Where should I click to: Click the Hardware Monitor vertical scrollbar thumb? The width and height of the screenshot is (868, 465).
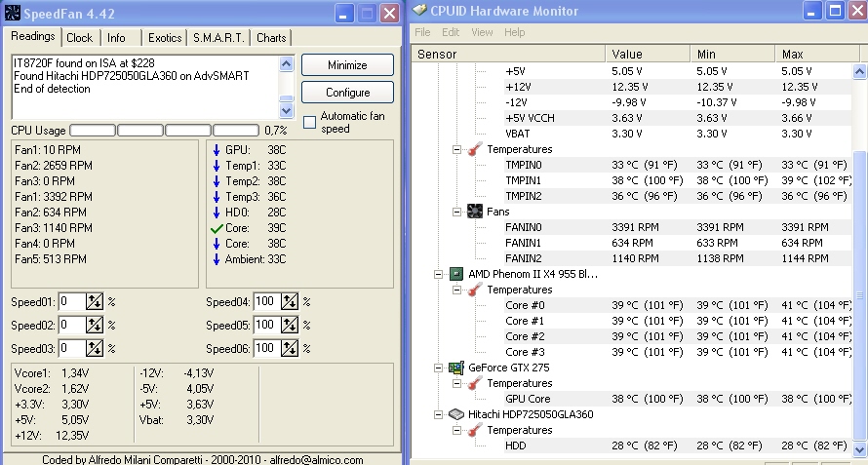pos(859,294)
